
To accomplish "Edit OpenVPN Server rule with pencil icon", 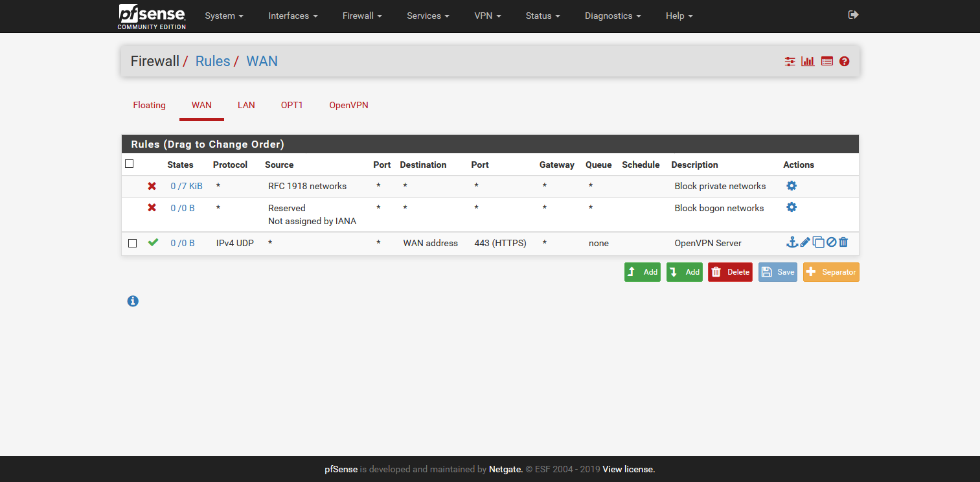I will (805, 242).
